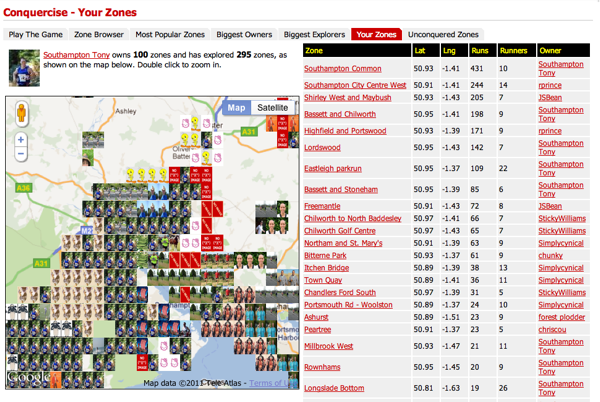Open owner StickyWilliams for Chilworth Golf Centre

(x=562, y=231)
